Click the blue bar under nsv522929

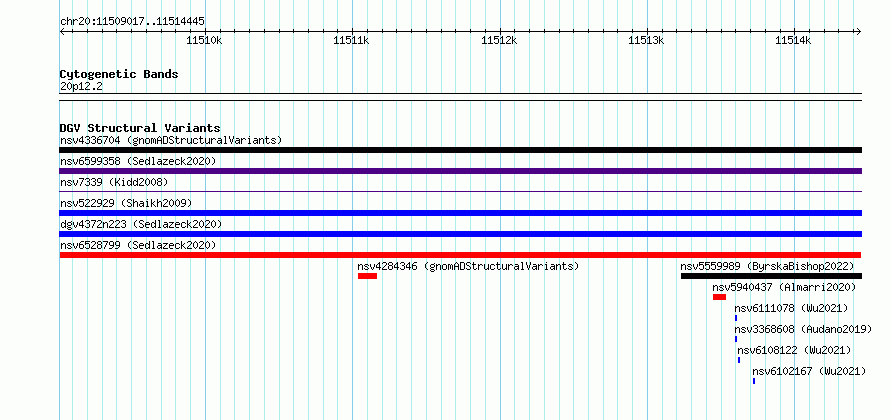pyautogui.click(x=460, y=213)
